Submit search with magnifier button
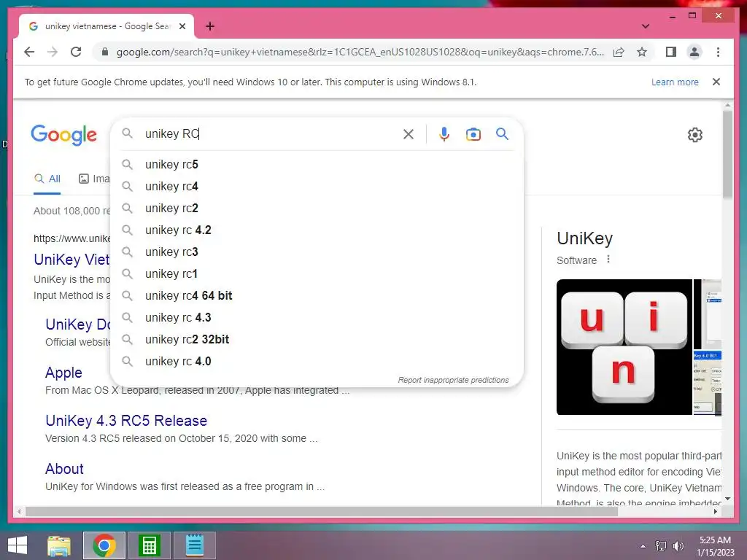This screenshot has width=747, height=560. (x=502, y=134)
